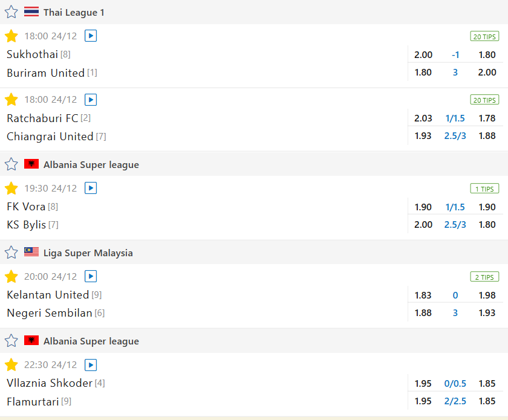Open Buriram United team link
Screen dimensions: 508x420
point(45,73)
